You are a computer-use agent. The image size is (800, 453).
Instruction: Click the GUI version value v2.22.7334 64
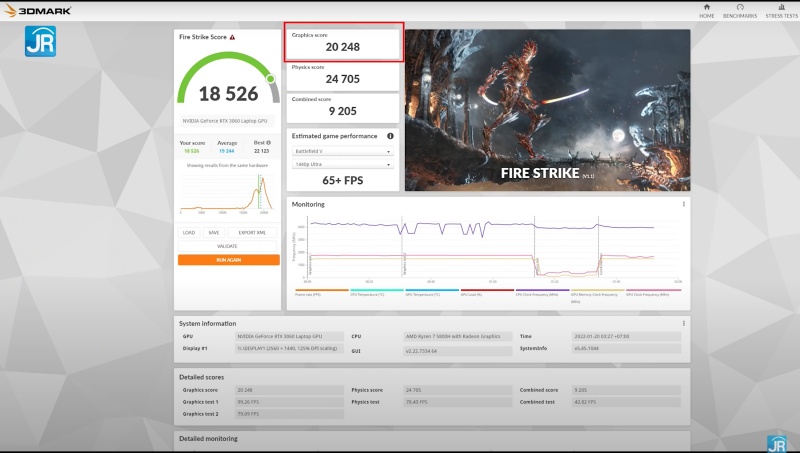coord(458,351)
